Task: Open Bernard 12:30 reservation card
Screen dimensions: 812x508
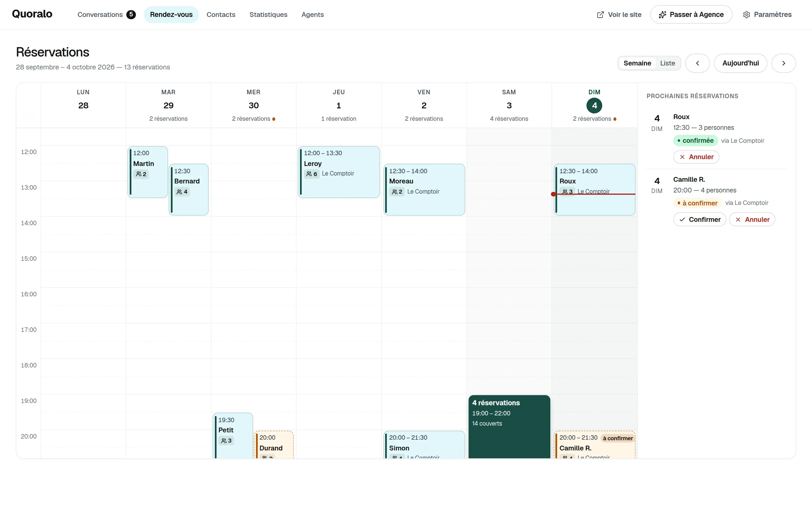Action: pyautogui.click(x=189, y=189)
